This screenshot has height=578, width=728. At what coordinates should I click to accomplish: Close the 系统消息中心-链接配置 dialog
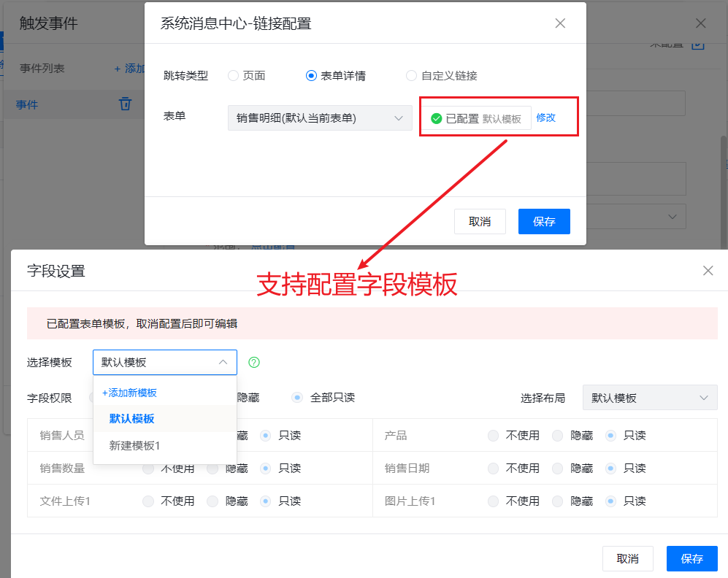tap(560, 23)
